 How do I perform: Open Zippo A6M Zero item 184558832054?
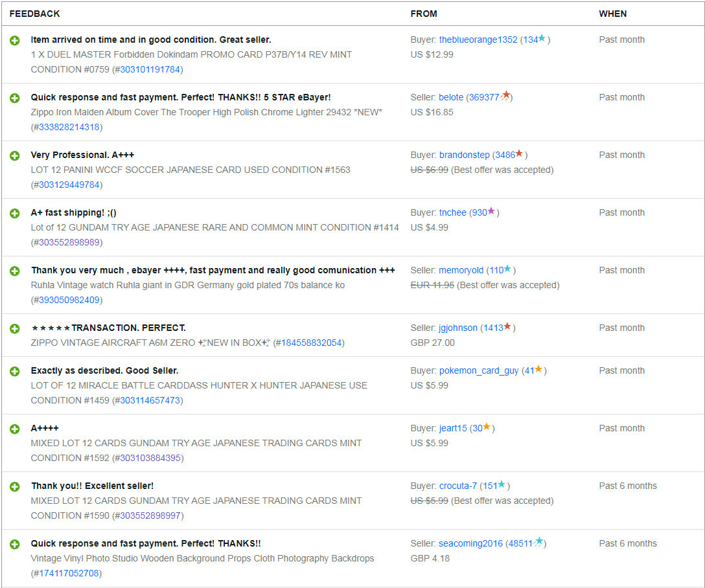311,343
